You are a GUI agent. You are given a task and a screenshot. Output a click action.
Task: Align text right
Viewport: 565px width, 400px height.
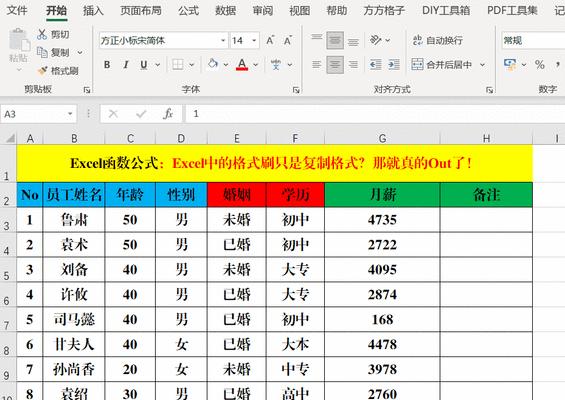pos(353,65)
